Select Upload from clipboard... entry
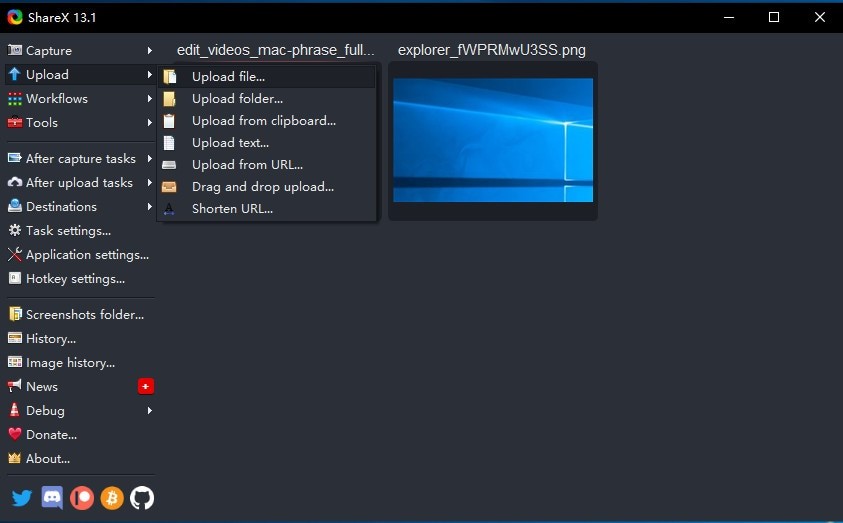Viewport: 843px width, 523px height. [267, 121]
